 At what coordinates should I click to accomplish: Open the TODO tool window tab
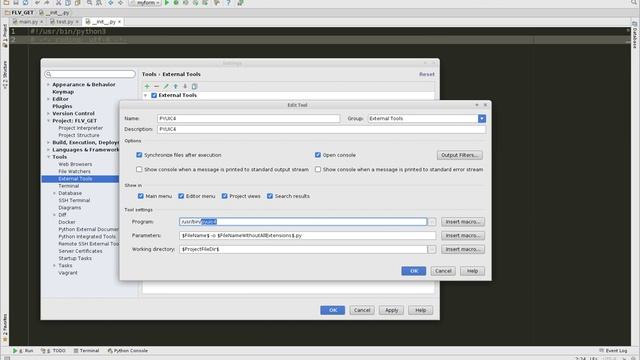click(53, 351)
